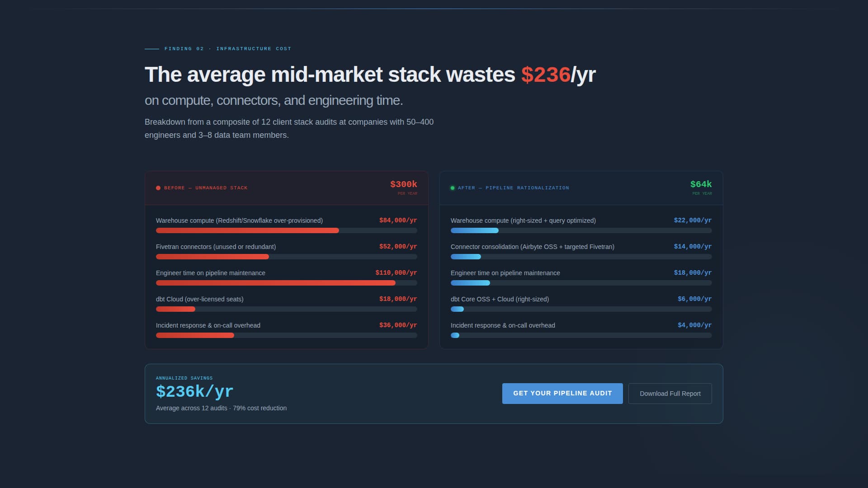Click the green dot beside AFTER — PIPELINE RATIONALIZATION

coord(453,188)
